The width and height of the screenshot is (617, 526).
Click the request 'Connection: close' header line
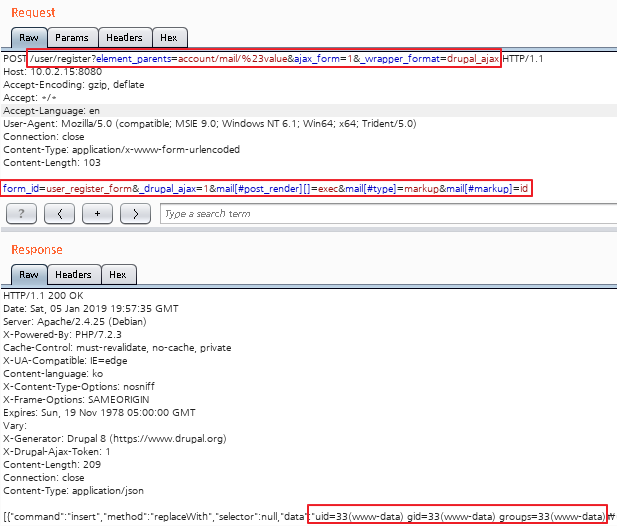pyautogui.click(x=44, y=137)
